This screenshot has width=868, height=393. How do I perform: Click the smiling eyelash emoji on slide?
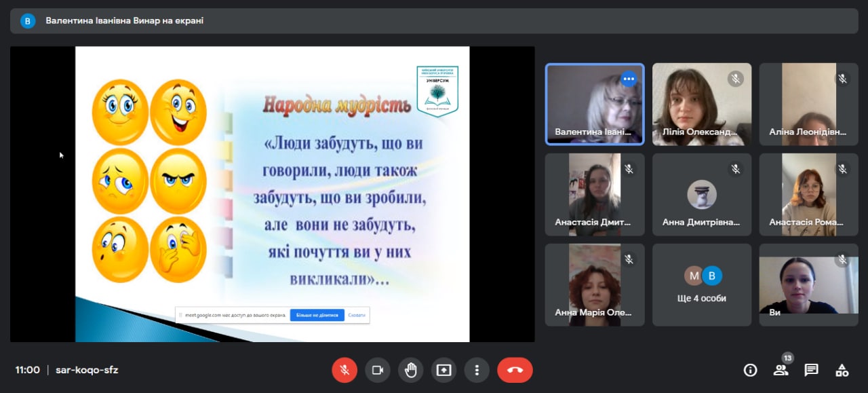120,112
